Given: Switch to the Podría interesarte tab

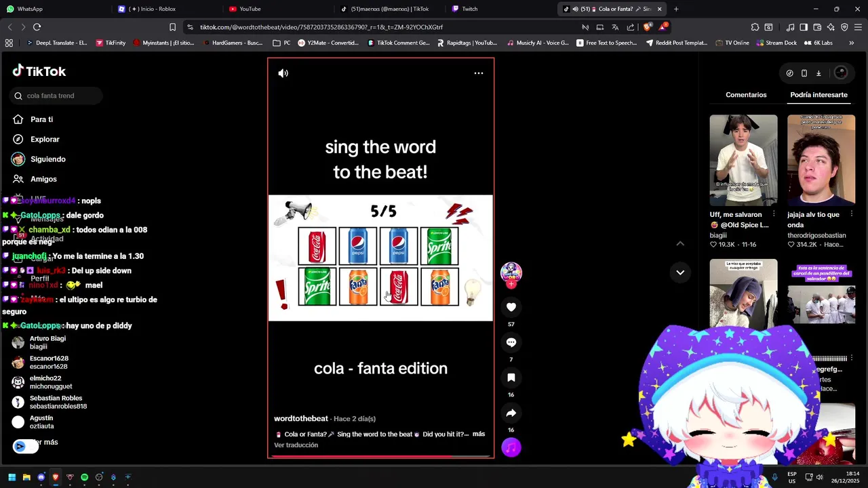Looking at the screenshot, I should coord(818,95).
